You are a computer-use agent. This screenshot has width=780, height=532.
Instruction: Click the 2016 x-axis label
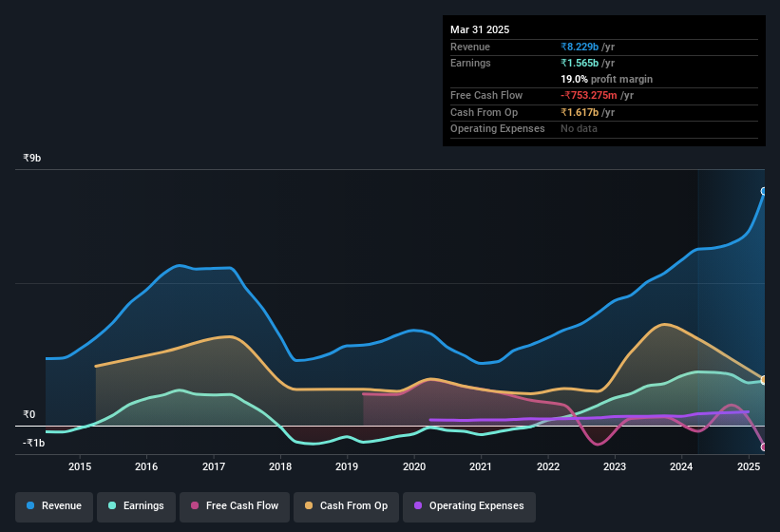[146, 466]
